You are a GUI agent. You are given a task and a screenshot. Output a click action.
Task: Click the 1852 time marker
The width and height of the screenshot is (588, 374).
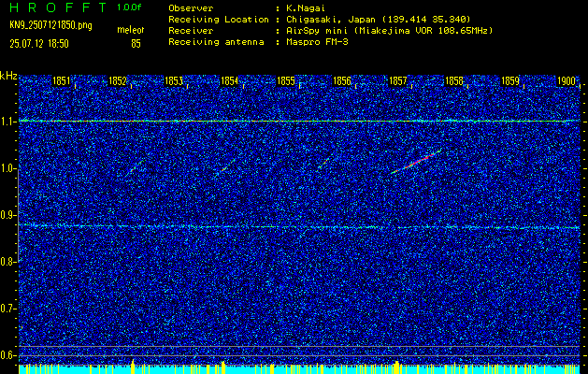[x=118, y=81]
